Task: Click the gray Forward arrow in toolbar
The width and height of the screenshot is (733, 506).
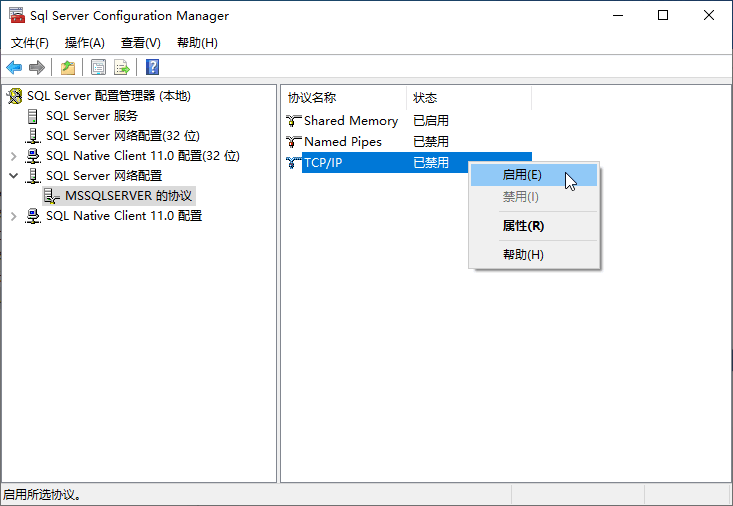Action: tap(36, 67)
